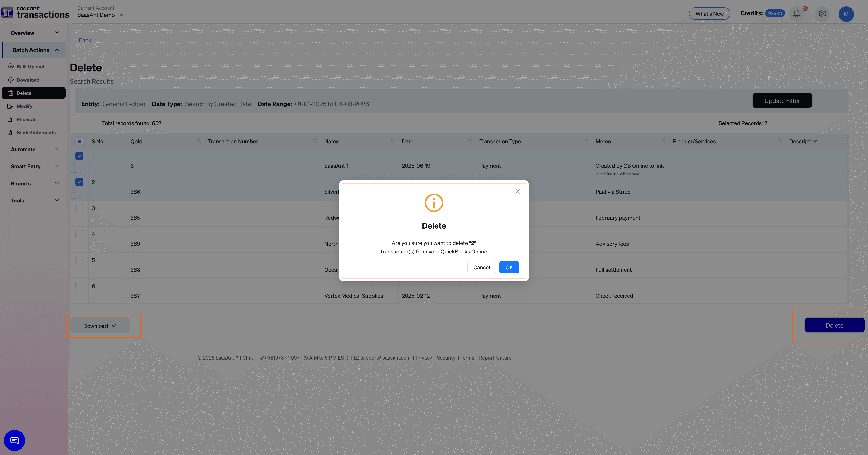Open the notifications bell
868x455 pixels.
[797, 14]
